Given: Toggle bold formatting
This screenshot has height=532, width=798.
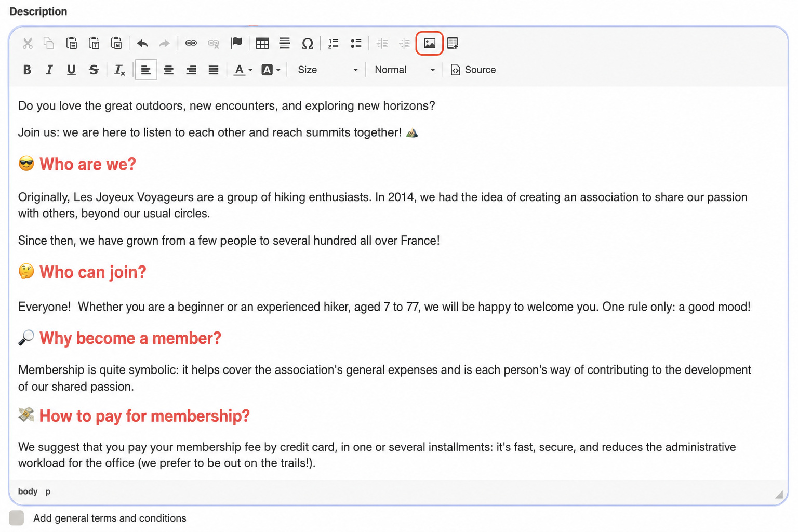Looking at the screenshot, I should pyautogui.click(x=27, y=70).
